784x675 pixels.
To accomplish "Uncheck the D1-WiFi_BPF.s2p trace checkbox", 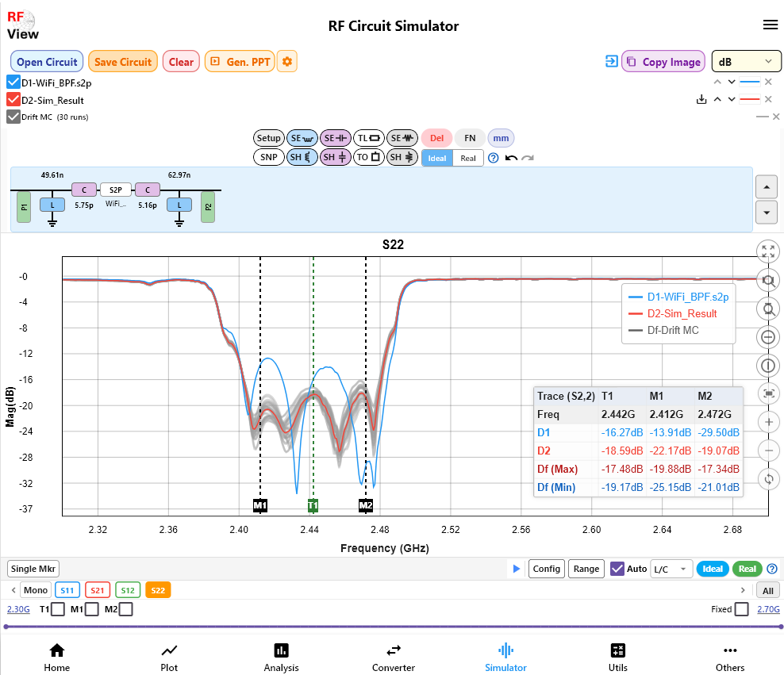I will pos(13,82).
